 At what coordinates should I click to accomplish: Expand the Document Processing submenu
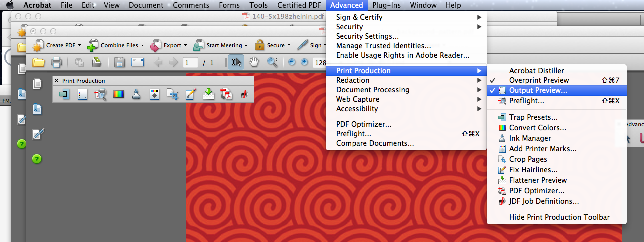373,90
